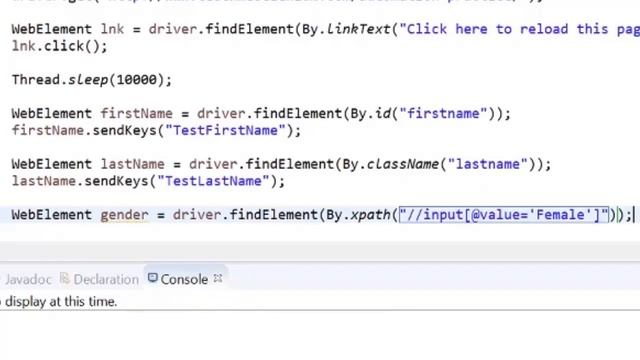Image resolution: width=640 pixels, height=360 pixels.
Task: Click lastName.sendKeys call
Action: [148, 181]
